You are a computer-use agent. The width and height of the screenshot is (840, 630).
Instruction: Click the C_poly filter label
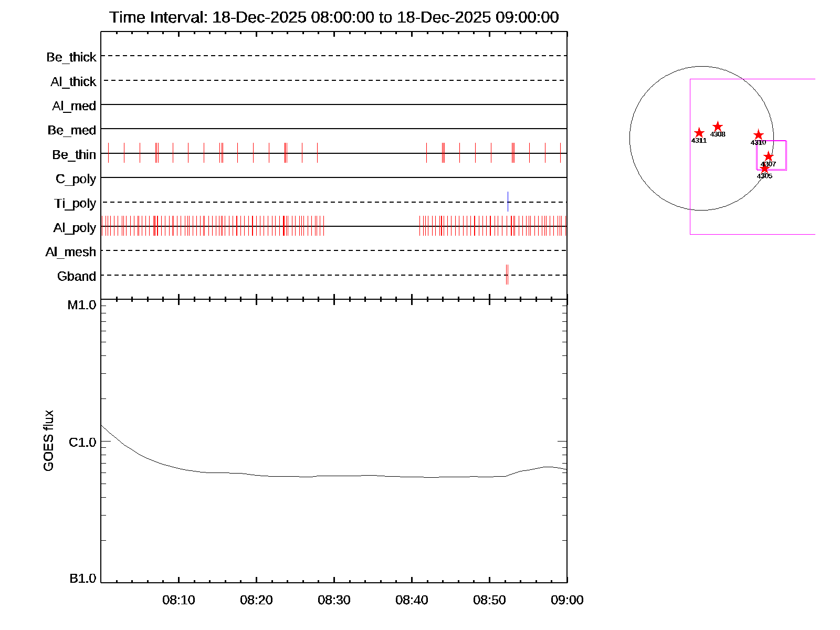tap(76, 179)
